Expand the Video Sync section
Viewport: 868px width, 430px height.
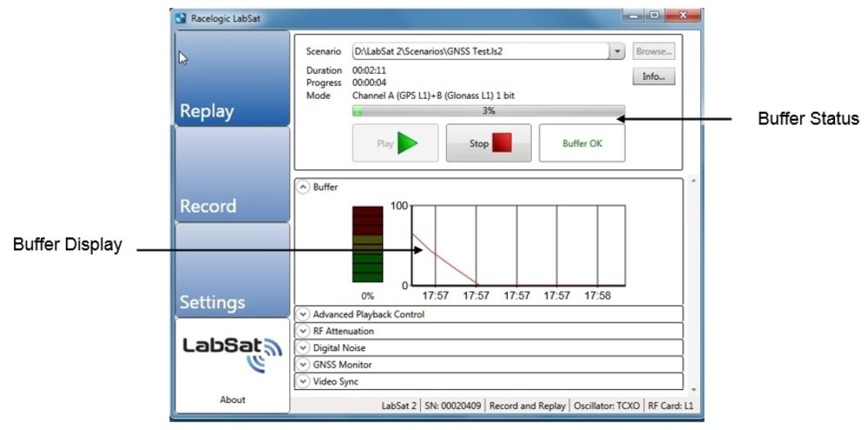coord(303,380)
